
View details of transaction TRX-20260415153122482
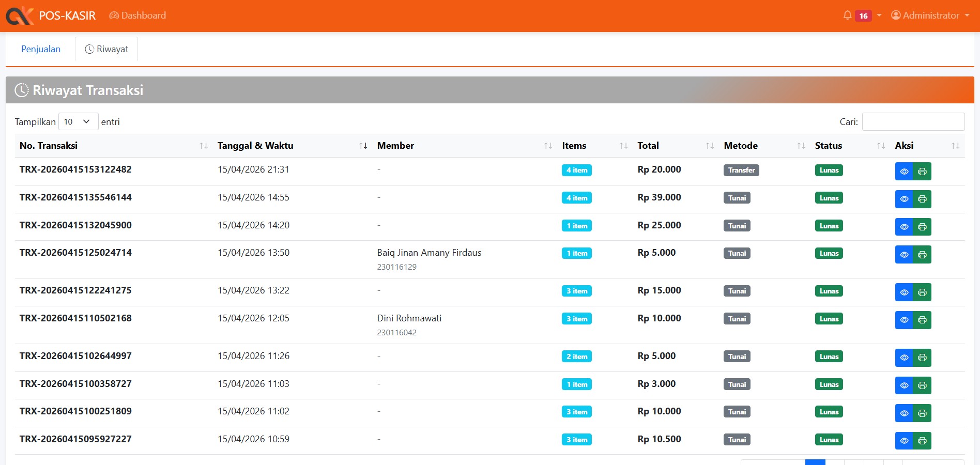[x=904, y=172]
